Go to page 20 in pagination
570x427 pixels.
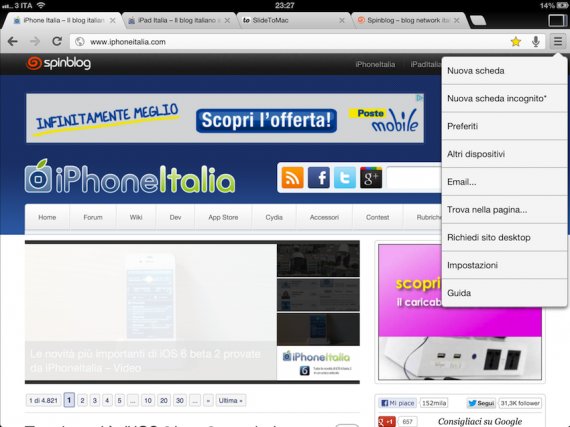point(164,400)
